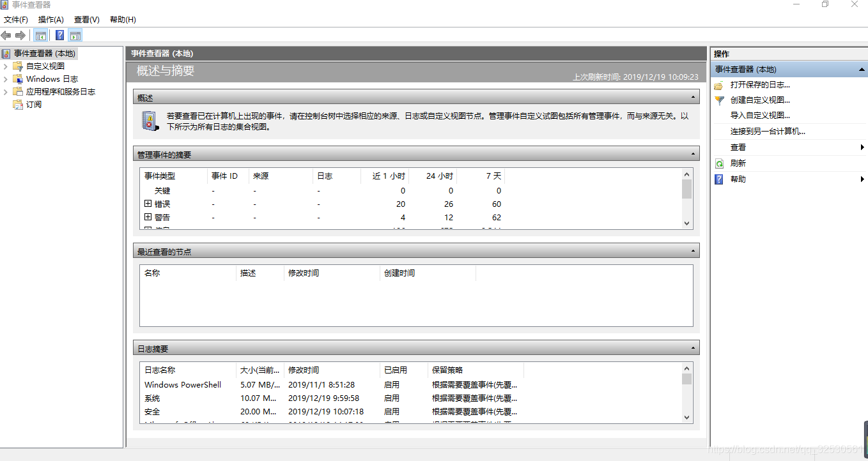Click the back navigation arrow icon
Screen dimensions: 868x461
(x=6, y=35)
